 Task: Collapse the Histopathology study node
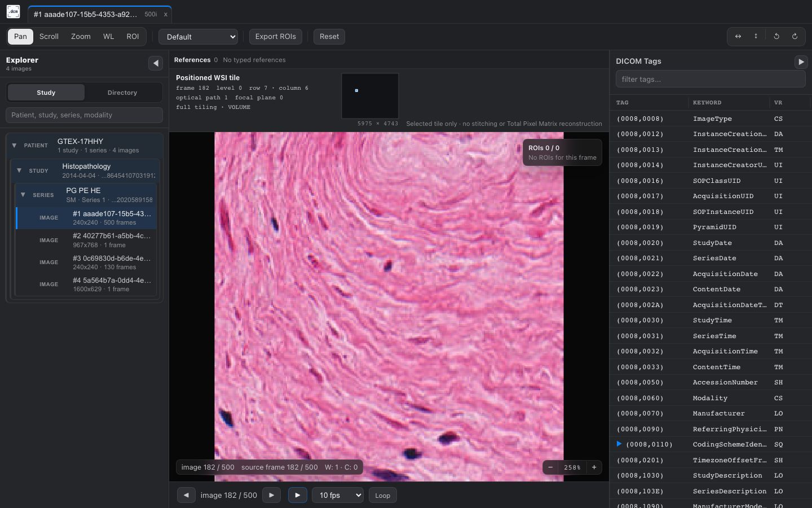pos(19,170)
